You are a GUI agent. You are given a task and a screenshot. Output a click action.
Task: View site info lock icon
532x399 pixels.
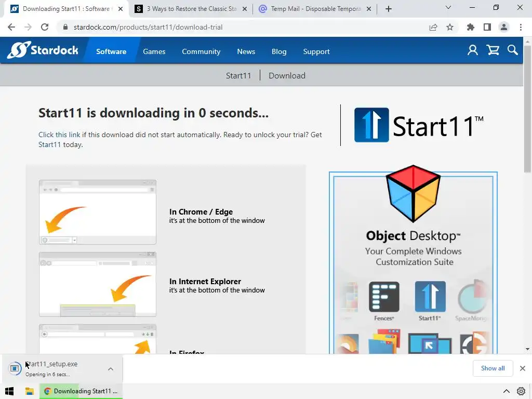66,27
